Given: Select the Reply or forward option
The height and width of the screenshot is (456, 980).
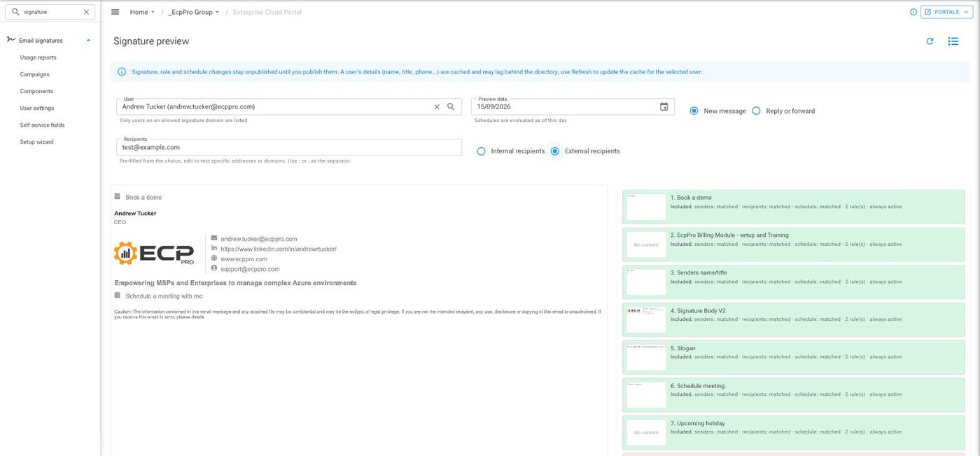Looking at the screenshot, I should [x=756, y=111].
